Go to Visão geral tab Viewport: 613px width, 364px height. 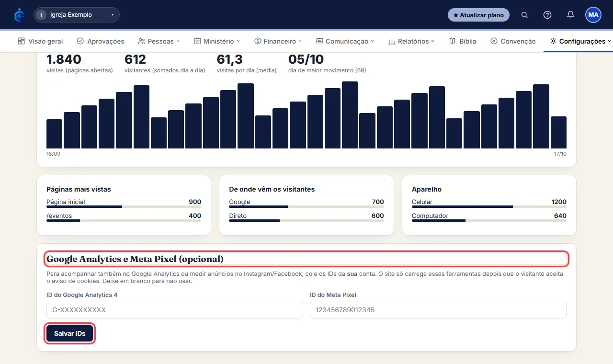[40, 41]
